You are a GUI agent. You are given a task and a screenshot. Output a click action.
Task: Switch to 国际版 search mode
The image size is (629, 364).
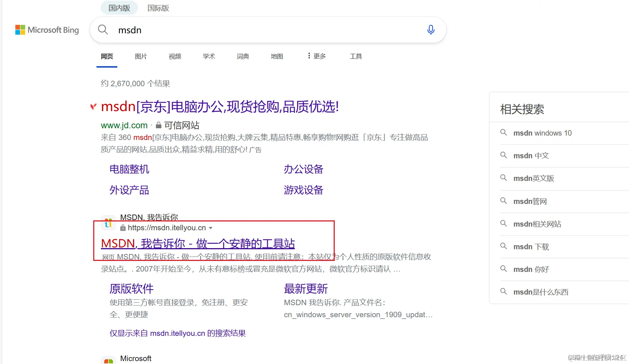[x=158, y=8]
